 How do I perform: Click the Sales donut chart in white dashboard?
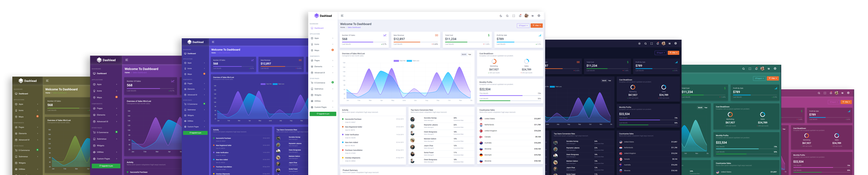coord(526,61)
